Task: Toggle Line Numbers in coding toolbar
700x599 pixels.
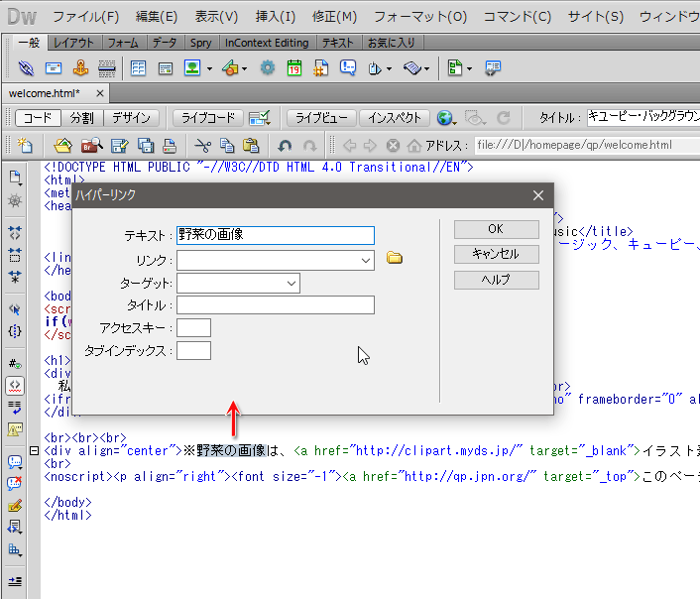Action: coord(15,364)
